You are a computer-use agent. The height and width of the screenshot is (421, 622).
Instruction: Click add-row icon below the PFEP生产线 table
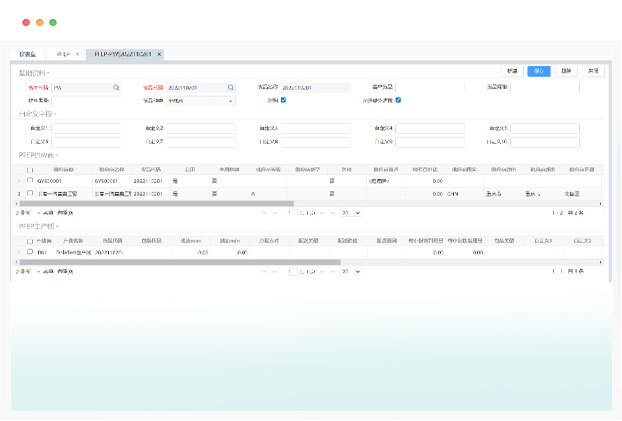[x=38, y=272]
